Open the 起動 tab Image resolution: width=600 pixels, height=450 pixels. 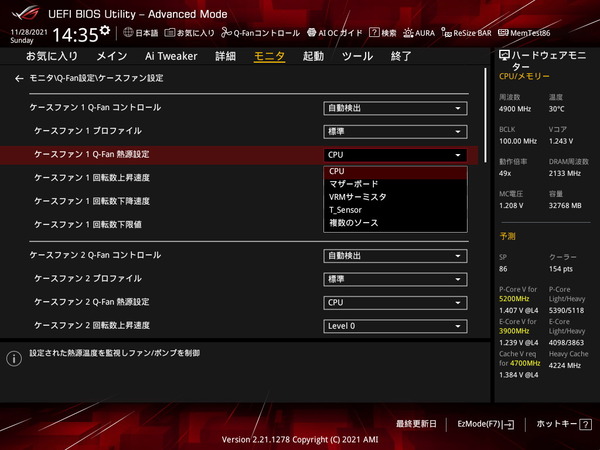pyautogui.click(x=313, y=56)
